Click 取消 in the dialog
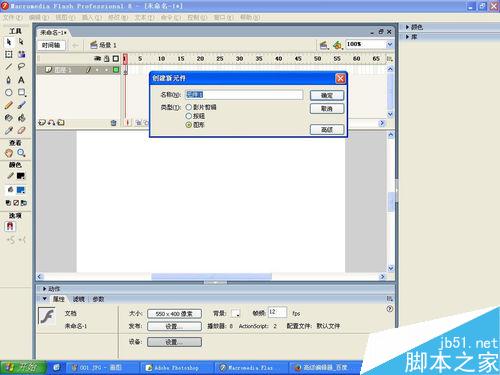 click(x=327, y=109)
